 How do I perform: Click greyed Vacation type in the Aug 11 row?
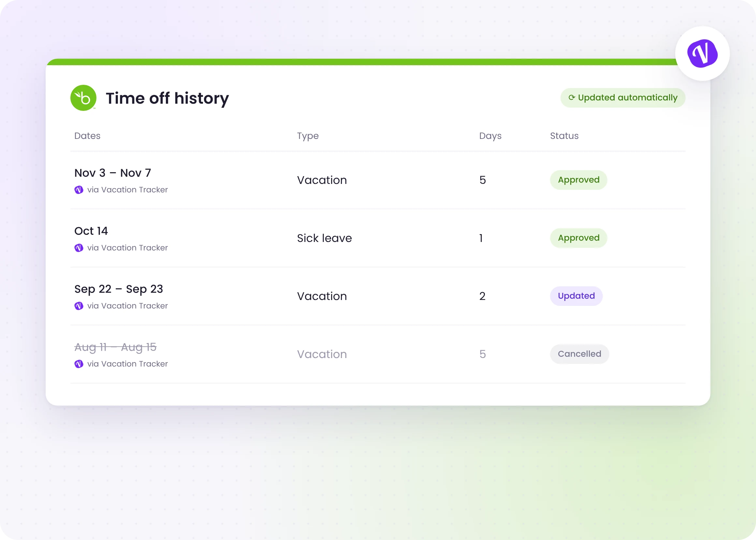[322, 354]
